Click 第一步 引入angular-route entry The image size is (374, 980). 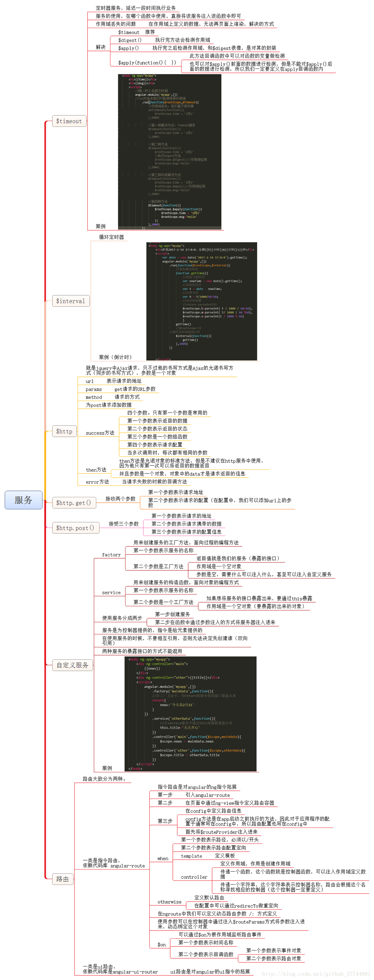193,795
